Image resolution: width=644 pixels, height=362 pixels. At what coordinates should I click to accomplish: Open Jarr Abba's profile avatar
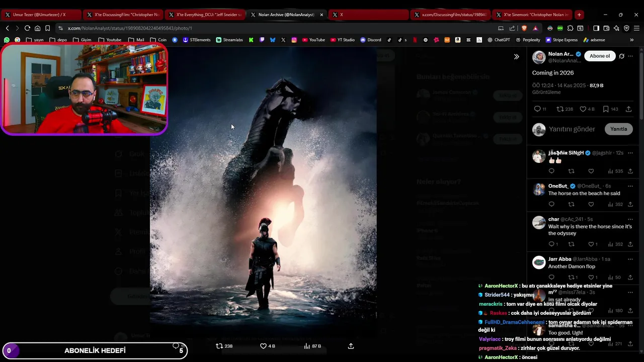tap(539, 262)
